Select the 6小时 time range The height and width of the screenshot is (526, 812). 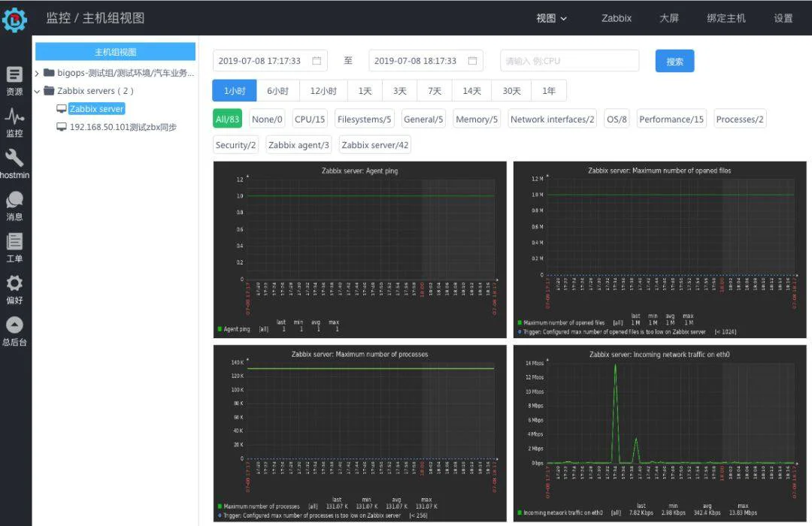pos(277,91)
